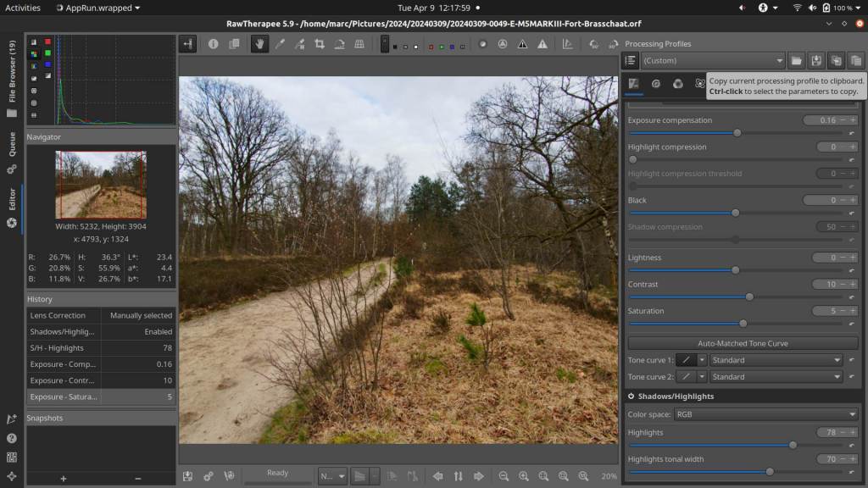Image resolution: width=868 pixels, height=488 pixels.
Task: Toggle profile fill mode button
Action: tap(630, 60)
